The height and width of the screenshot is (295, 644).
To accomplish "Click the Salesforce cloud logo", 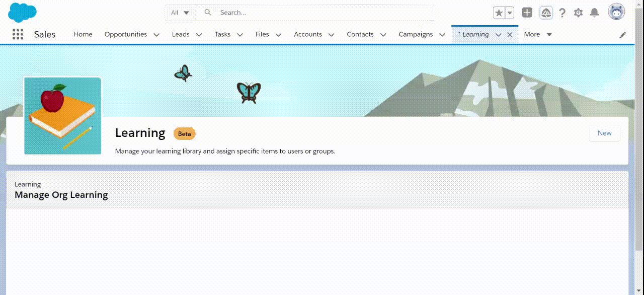I will [x=23, y=12].
